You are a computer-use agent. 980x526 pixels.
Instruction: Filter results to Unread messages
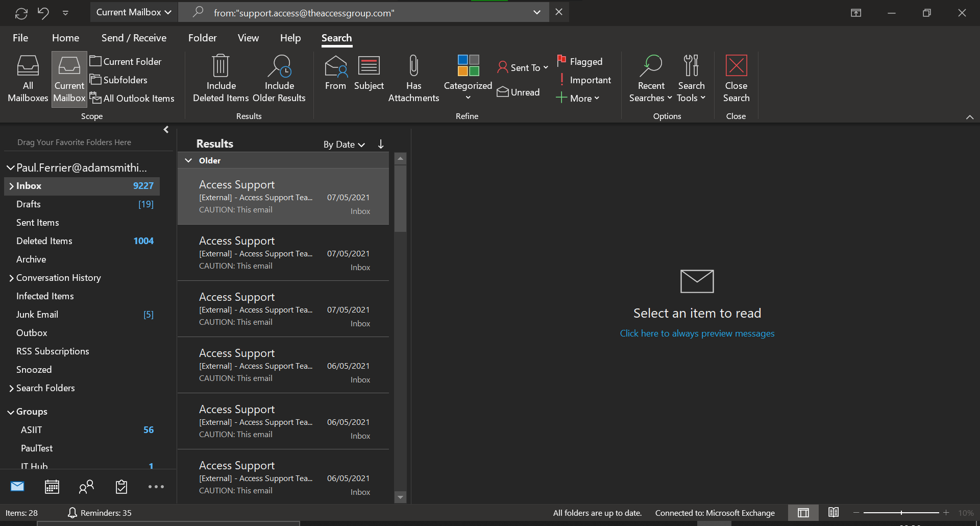tap(518, 92)
